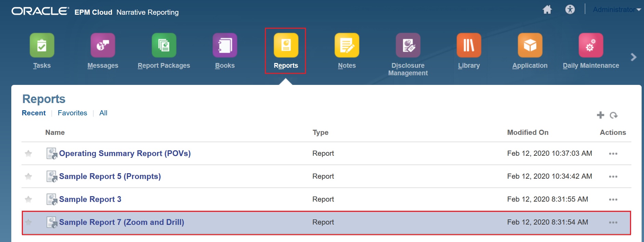Open the Books icon
The image size is (644, 242).
[x=225, y=45]
